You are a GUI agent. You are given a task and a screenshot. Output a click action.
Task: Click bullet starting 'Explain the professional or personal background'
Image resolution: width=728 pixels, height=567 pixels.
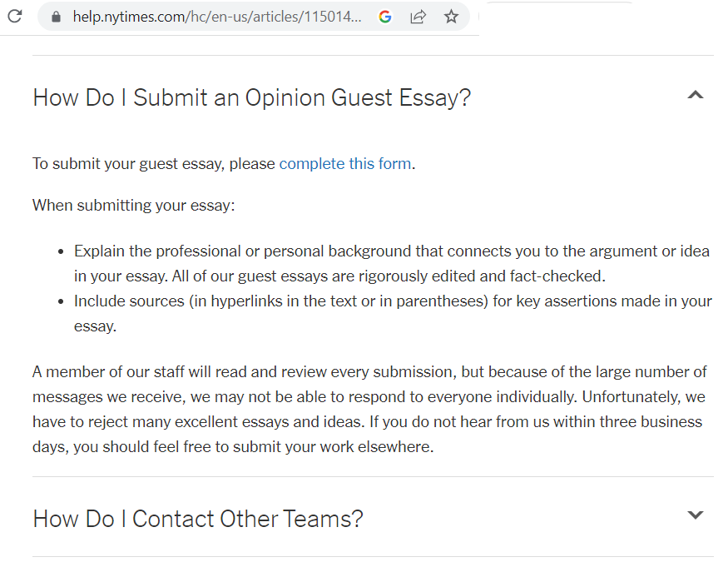[392, 263]
